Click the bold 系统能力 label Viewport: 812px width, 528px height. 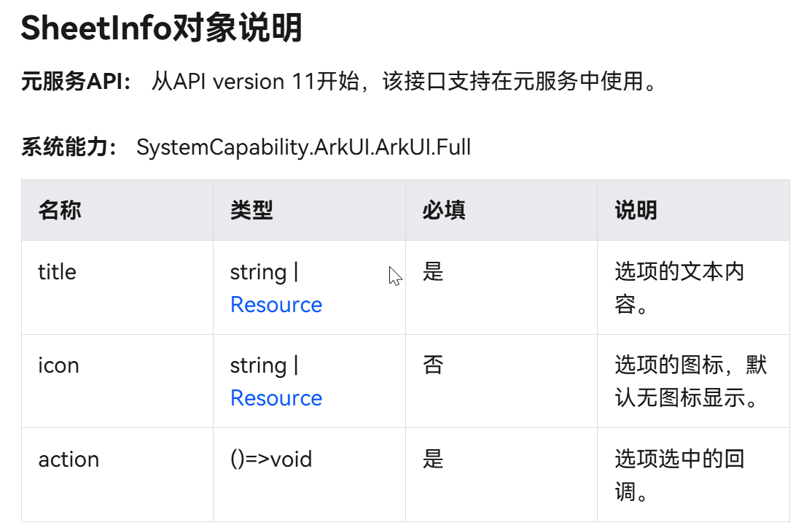(x=69, y=147)
